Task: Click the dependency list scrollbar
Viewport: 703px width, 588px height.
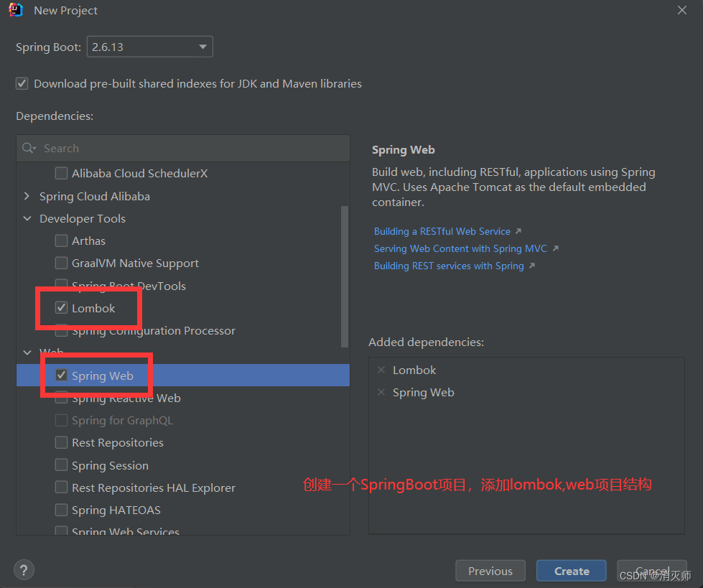Action: [x=345, y=276]
